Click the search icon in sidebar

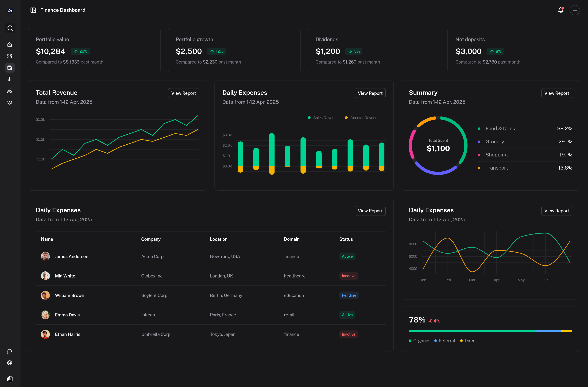(10, 28)
